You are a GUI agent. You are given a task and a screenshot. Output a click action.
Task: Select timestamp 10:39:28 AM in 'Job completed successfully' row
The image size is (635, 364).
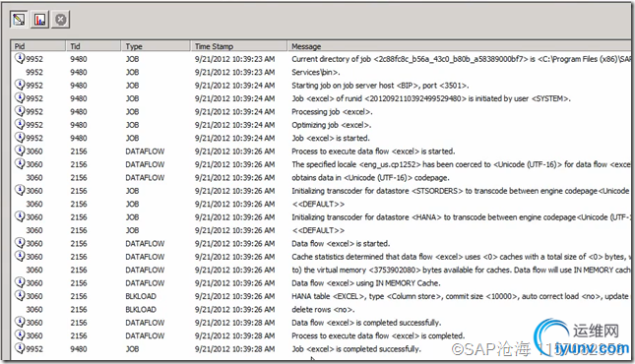coord(235,349)
